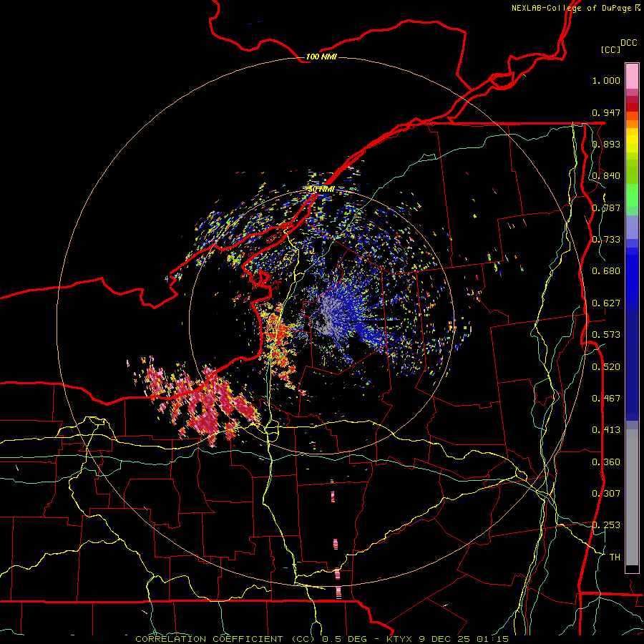
Task: Click the TH threshold label
Action: 615,557
